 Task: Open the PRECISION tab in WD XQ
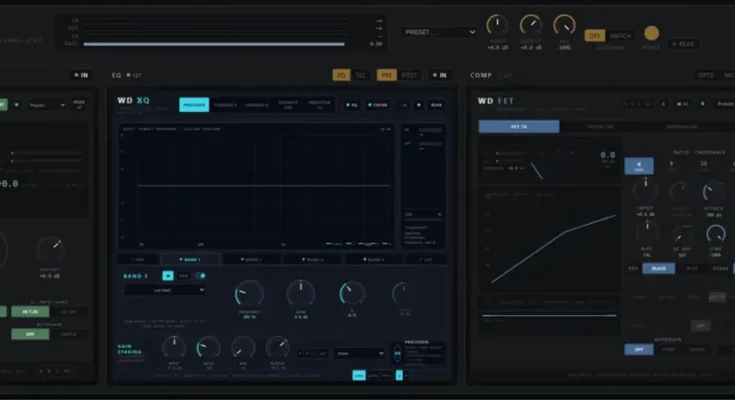[194, 105]
